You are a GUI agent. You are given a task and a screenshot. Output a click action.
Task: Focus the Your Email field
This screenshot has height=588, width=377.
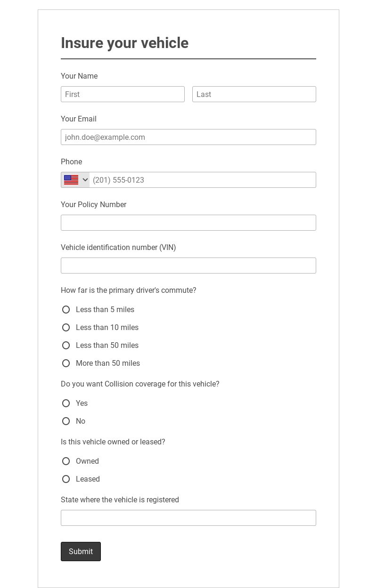tap(188, 137)
